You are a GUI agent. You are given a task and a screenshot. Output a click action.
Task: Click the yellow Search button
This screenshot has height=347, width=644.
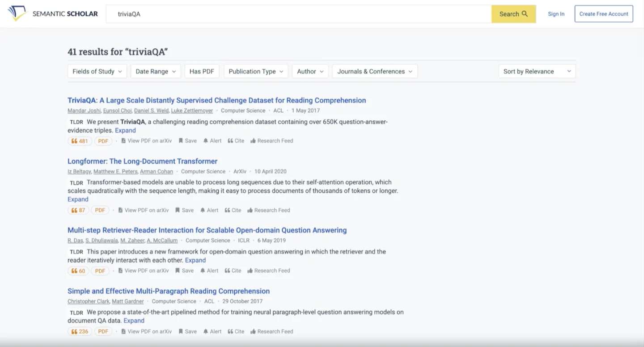pos(513,14)
